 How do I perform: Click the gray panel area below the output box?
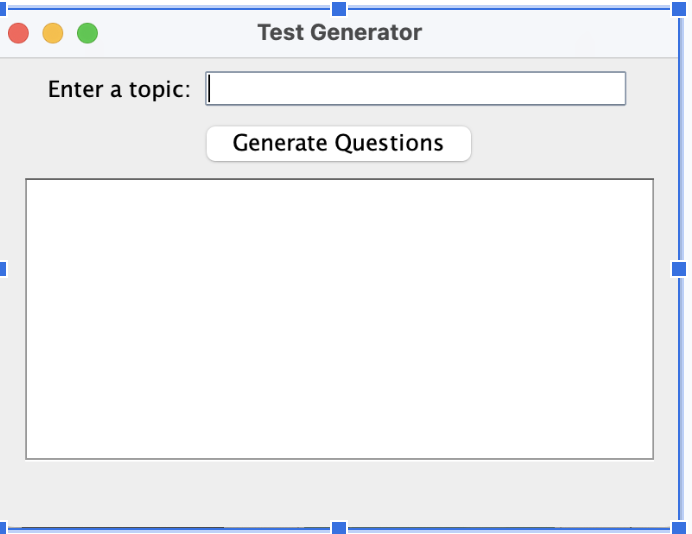[x=339, y=490]
